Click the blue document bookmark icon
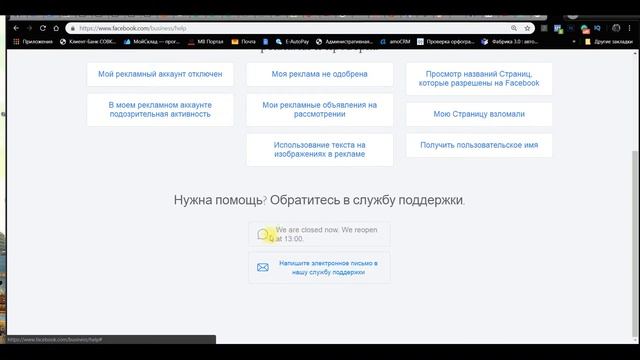 coord(266,42)
